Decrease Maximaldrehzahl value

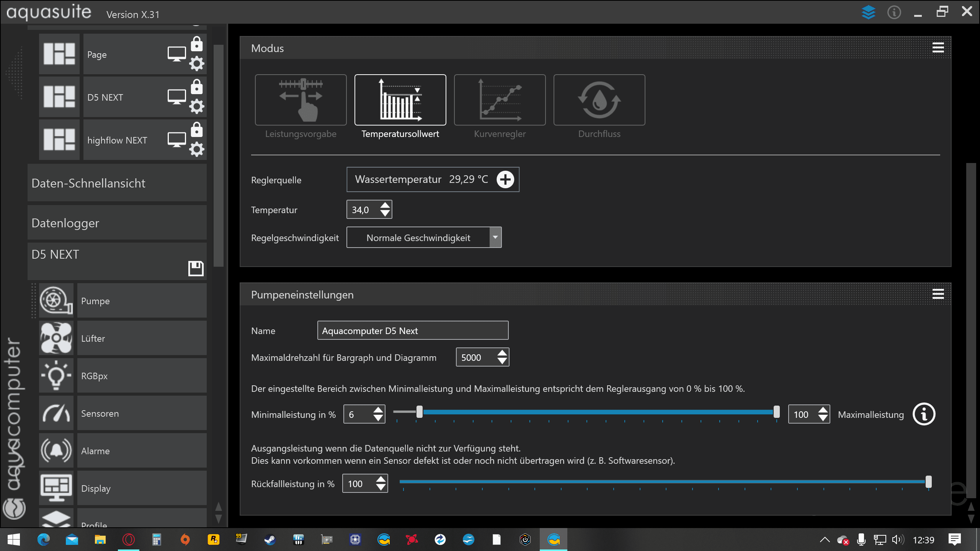click(x=502, y=361)
